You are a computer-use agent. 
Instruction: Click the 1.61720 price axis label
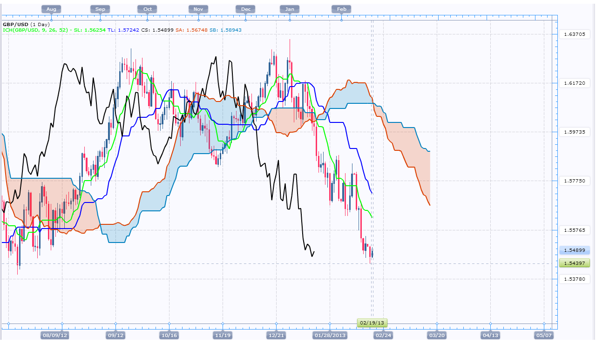pyautogui.click(x=574, y=83)
